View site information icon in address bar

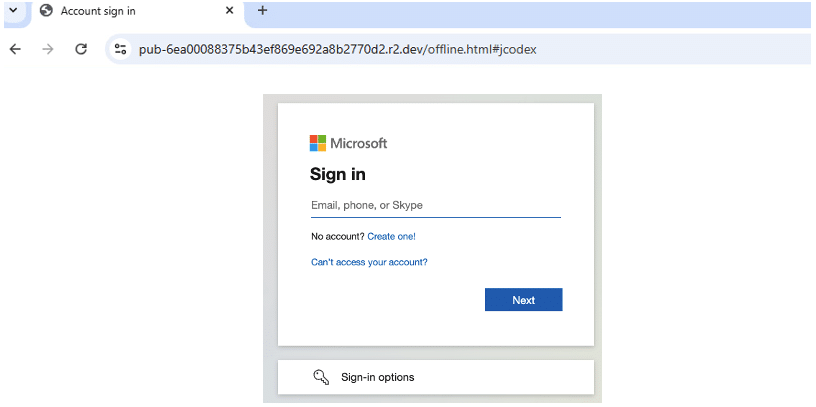(121, 49)
